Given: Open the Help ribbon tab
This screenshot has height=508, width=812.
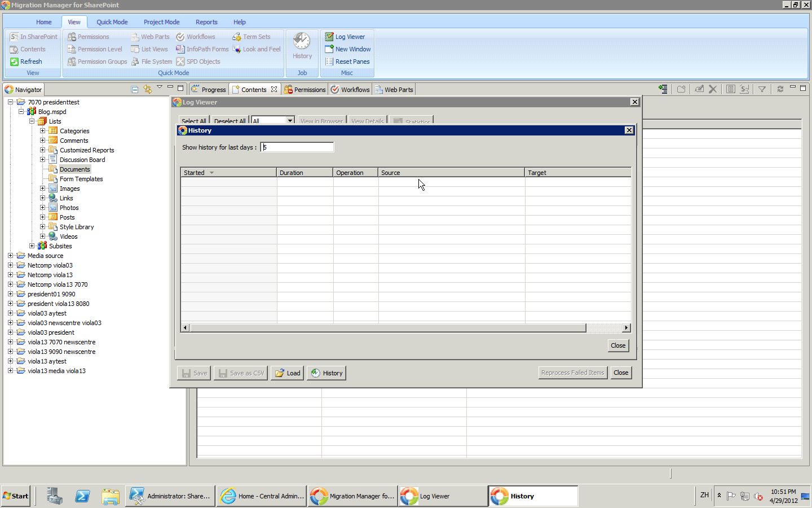Looking at the screenshot, I should 240,22.
